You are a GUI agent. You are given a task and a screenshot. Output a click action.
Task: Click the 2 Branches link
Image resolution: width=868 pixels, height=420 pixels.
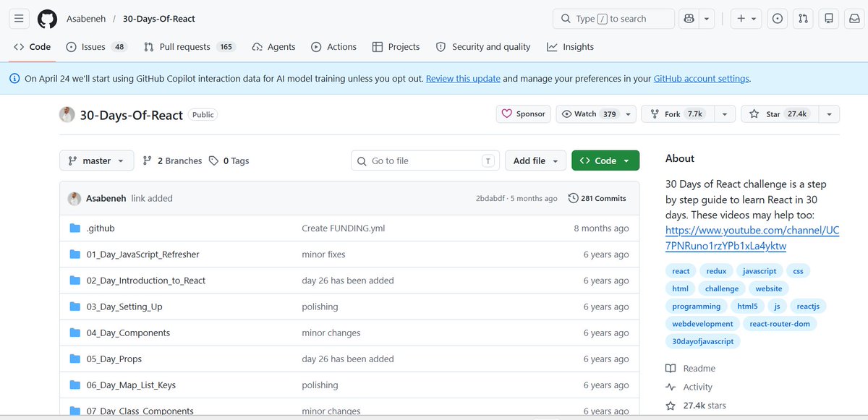pos(172,160)
